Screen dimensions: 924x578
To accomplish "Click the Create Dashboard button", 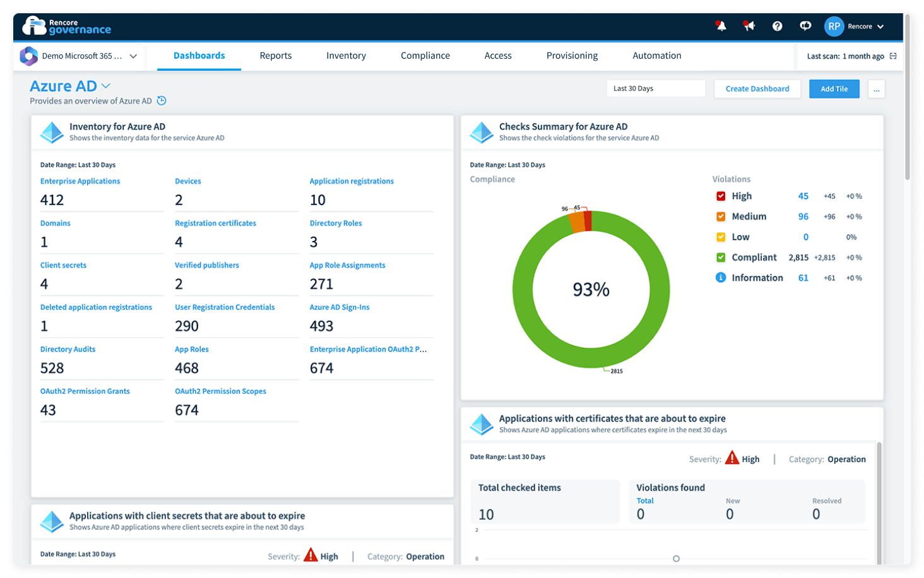I will tap(757, 89).
